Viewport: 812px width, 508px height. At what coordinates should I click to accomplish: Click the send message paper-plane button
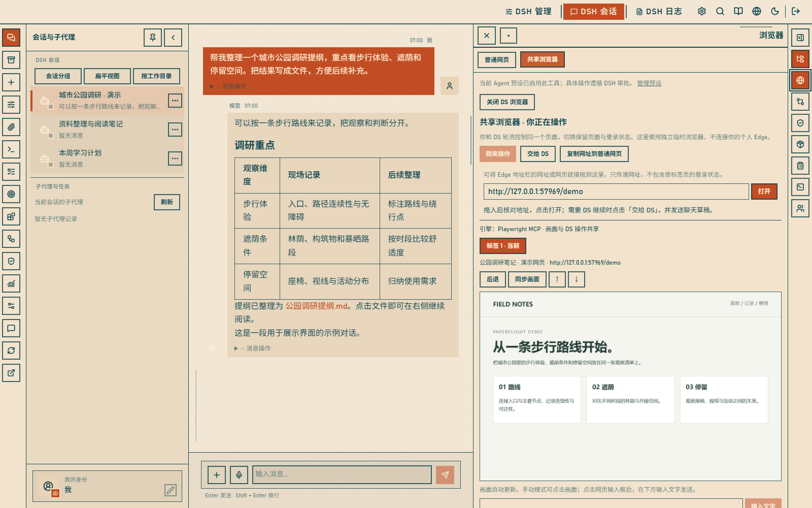pos(445,475)
